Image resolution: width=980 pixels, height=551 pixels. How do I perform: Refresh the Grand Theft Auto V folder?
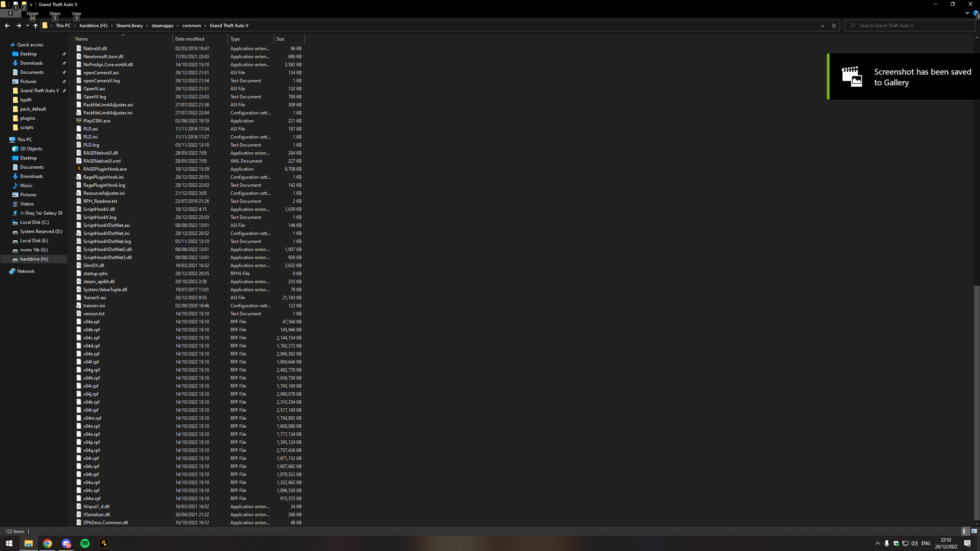coord(834,26)
